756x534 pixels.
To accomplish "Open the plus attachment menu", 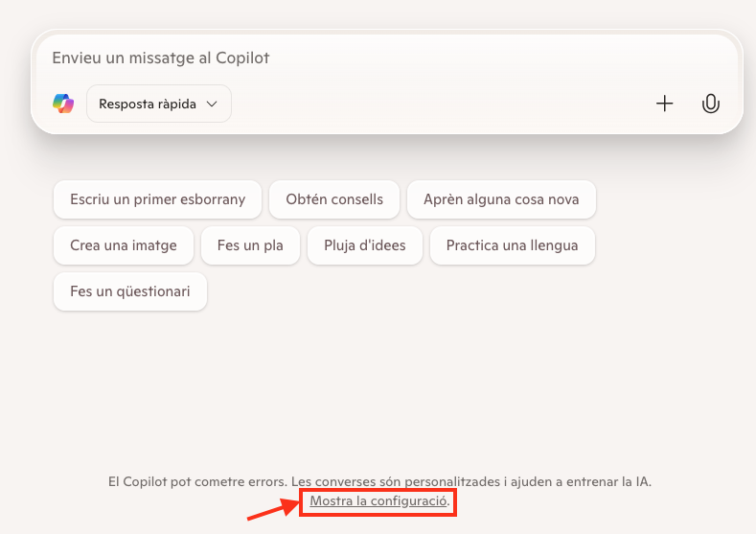I will click(x=665, y=104).
